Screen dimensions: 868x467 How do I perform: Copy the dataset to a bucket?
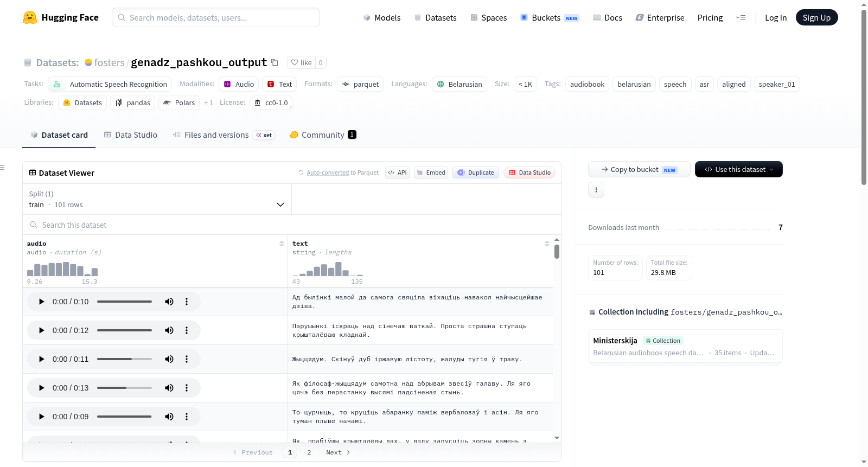tap(639, 169)
